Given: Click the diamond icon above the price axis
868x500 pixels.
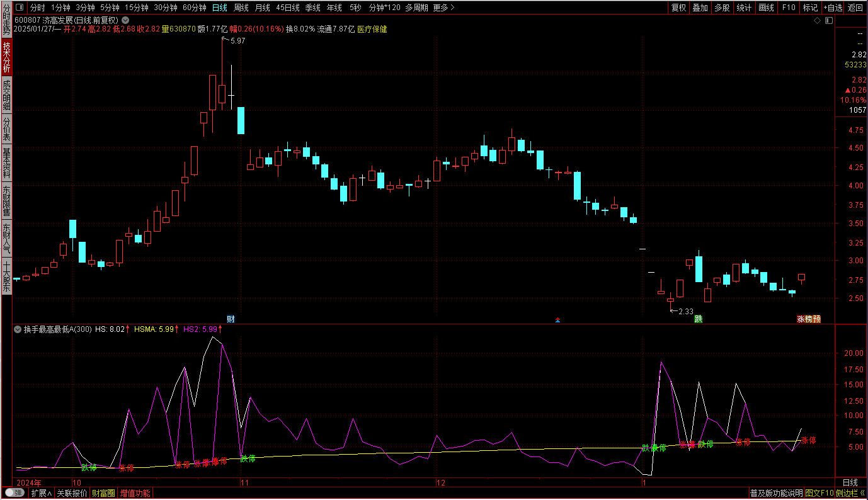Looking at the screenshot, I should click(817, 21).
